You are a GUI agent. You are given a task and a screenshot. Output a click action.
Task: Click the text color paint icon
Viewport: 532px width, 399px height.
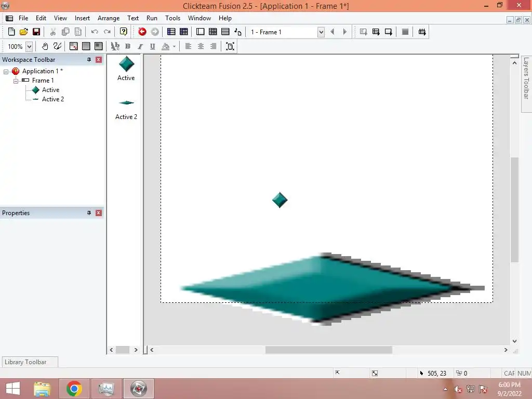pos(166,46)
